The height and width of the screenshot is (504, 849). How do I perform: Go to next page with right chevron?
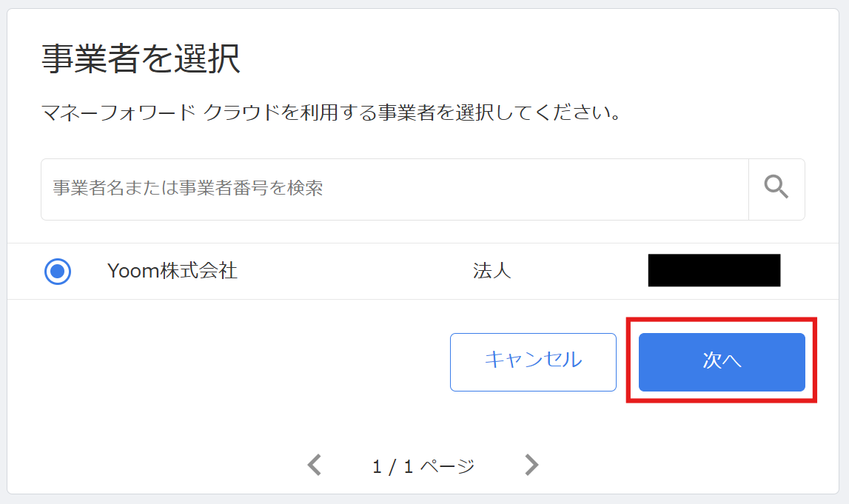click(x=531, y=466)
